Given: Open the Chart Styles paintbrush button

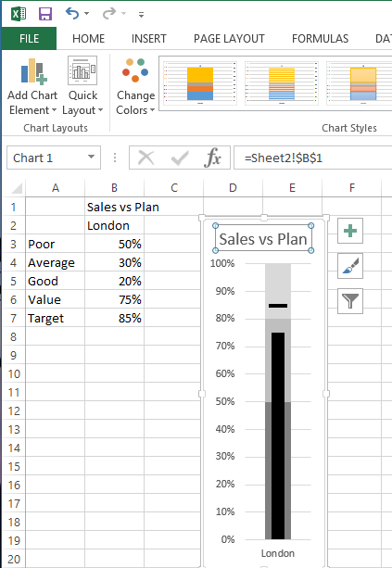Looking at the screenshot, I should tap(350, 266).
